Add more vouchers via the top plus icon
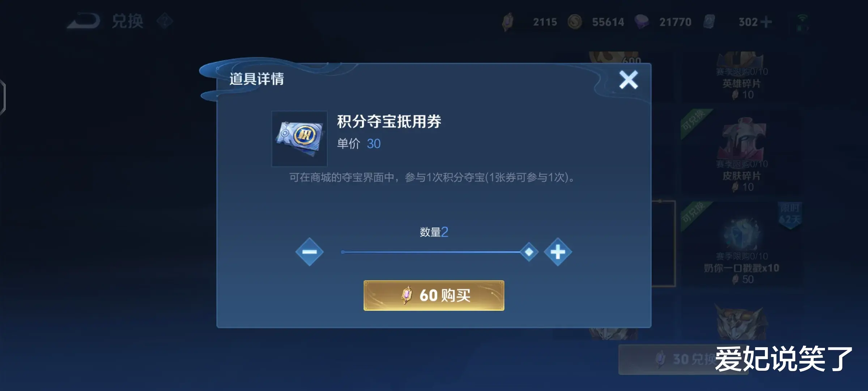The width and height of the screenshot is (868, 391). (766, 22)
